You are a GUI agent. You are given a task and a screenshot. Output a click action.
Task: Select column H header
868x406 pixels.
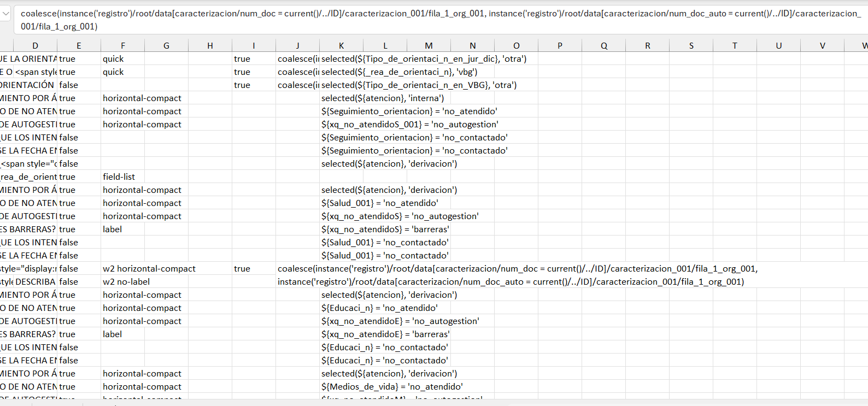point(210,46)
